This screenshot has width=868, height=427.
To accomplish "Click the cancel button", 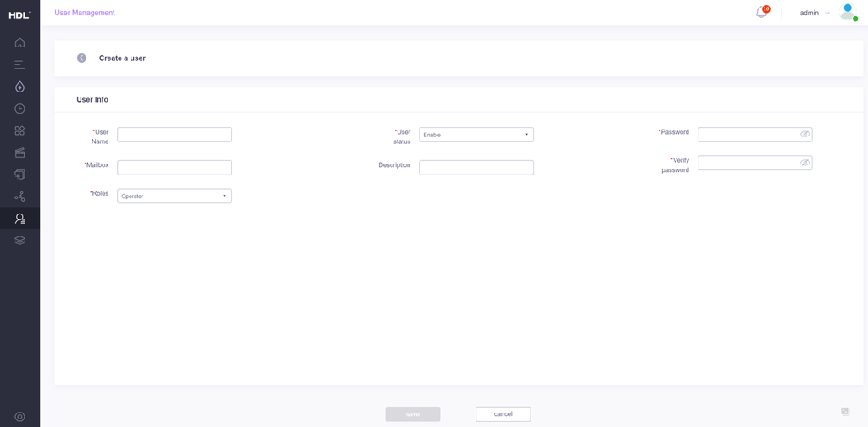I will pos(504,414).
